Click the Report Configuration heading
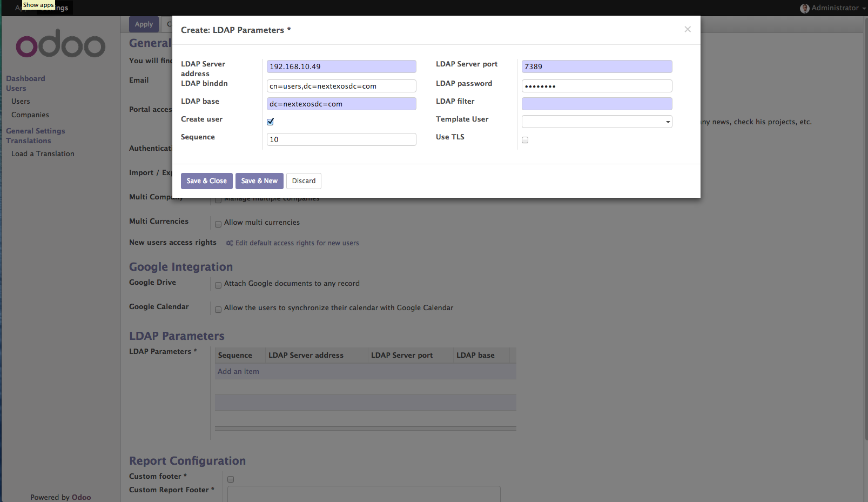The image size is (868, 502). 187,461
